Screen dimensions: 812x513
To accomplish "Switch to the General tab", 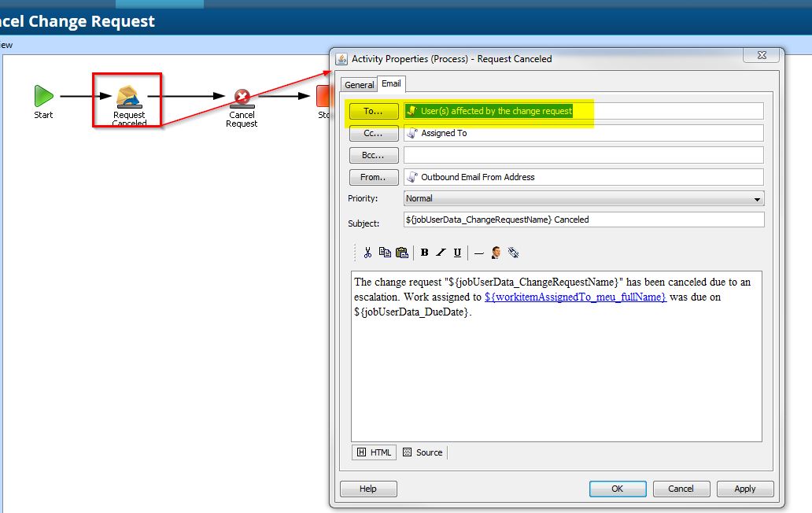I will (360, 84).
